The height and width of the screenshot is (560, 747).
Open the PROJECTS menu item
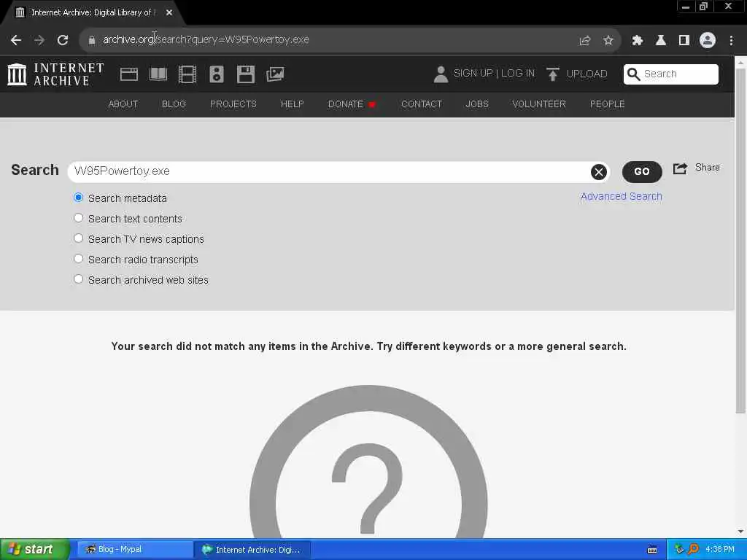click(x=233, y=104)
